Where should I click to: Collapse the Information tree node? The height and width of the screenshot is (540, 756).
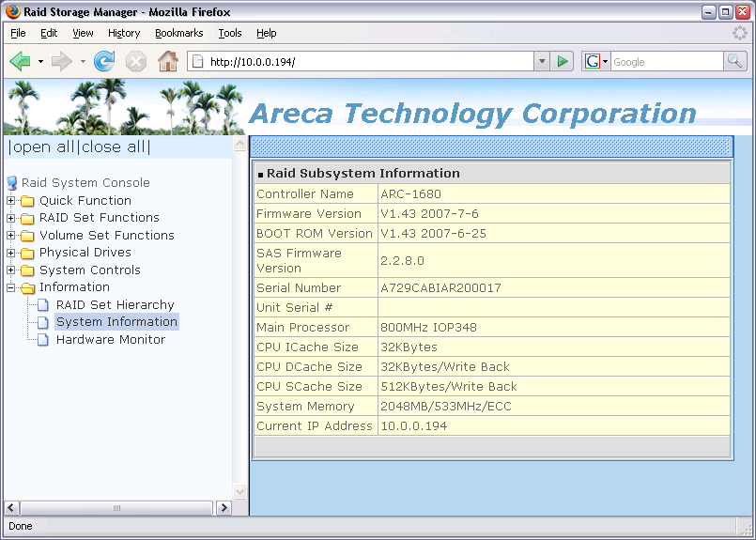pyautogui.click(x=10, y=287)
